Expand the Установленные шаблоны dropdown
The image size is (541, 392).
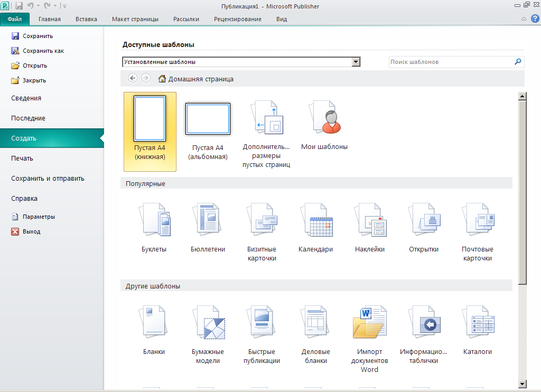(356, 62)
